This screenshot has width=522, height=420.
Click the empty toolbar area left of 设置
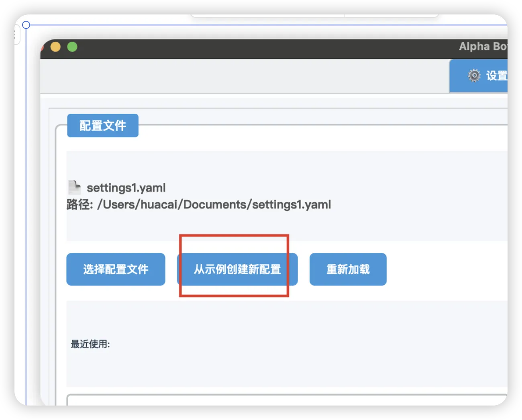241,76
